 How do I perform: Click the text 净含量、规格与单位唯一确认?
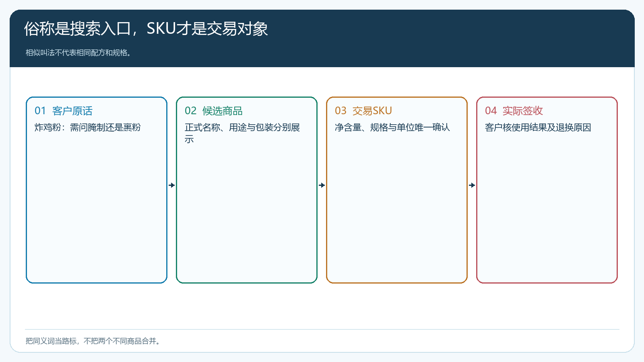pos(392,128)
